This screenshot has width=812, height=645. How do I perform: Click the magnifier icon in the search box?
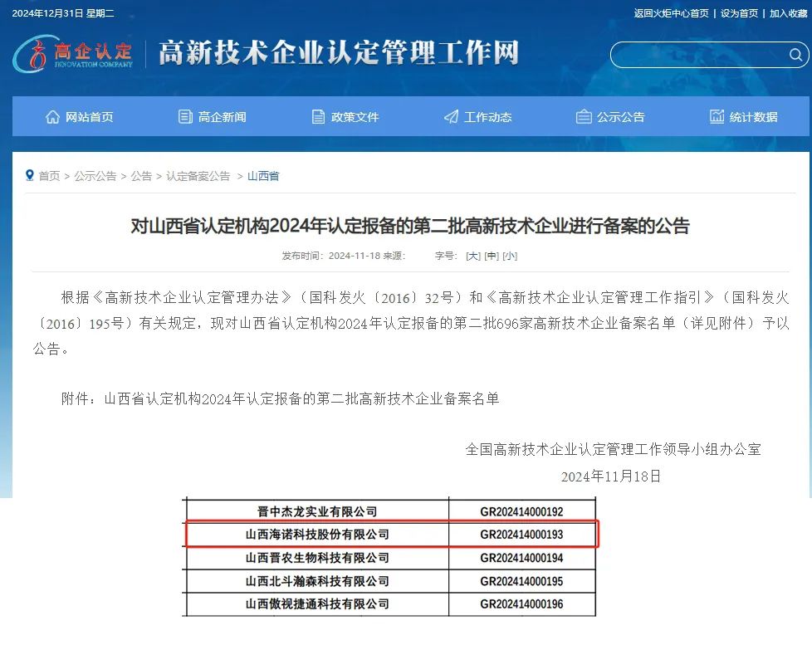pos(795,56)
